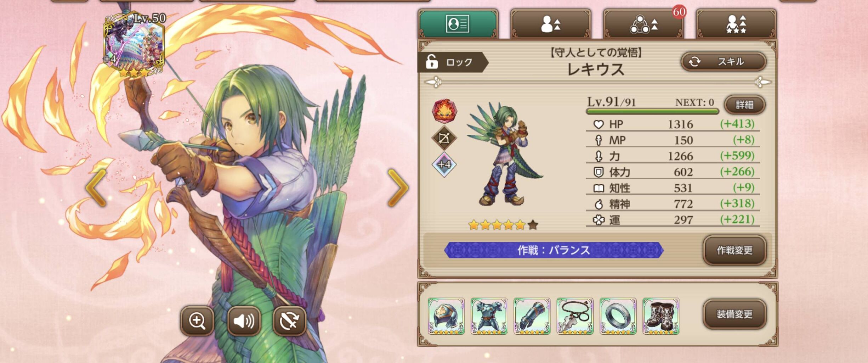Click the 装備変更 button
Screen dimensions: 868x363
[734, 314]
